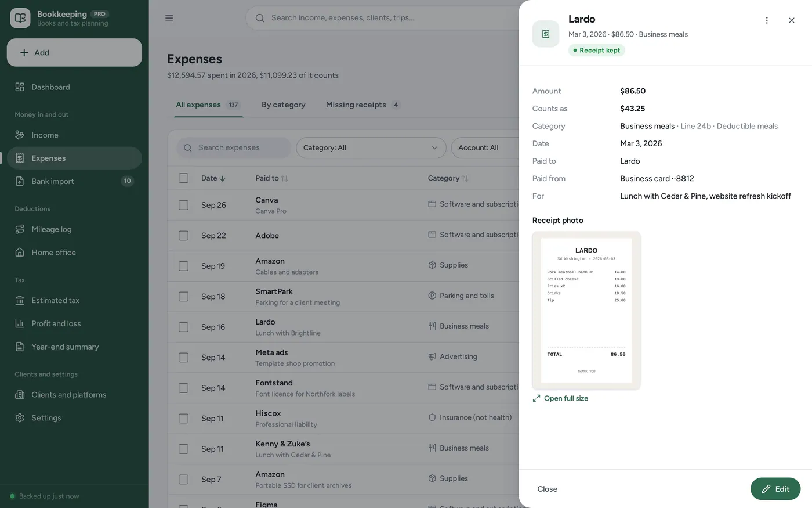The width and height of the screenshot is (812, 508).
Task: Click the Close button at panel bottom
Action: click(547, 489)
